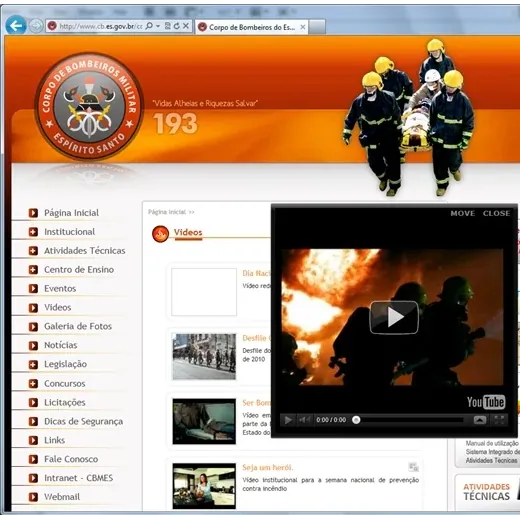Click the browser back arrow button

[16, 25]
